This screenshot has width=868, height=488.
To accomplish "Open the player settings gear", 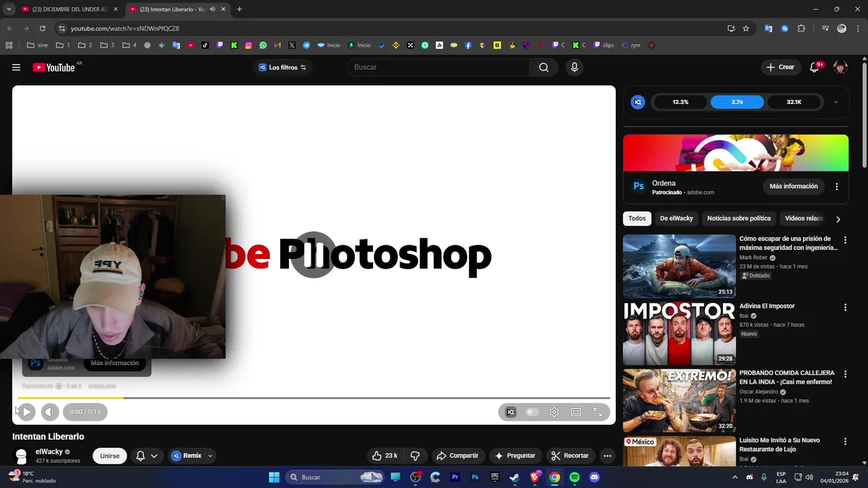I will coord(554,412).
